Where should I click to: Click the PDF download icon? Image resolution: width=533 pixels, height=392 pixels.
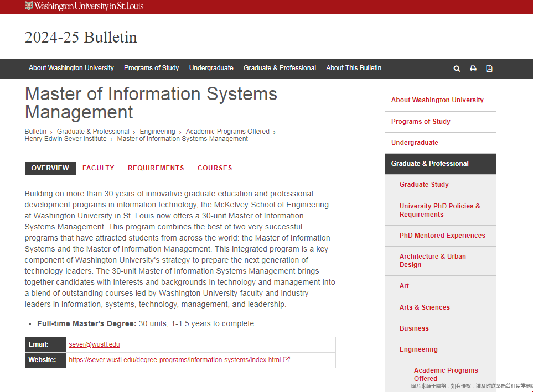(489, 68)
